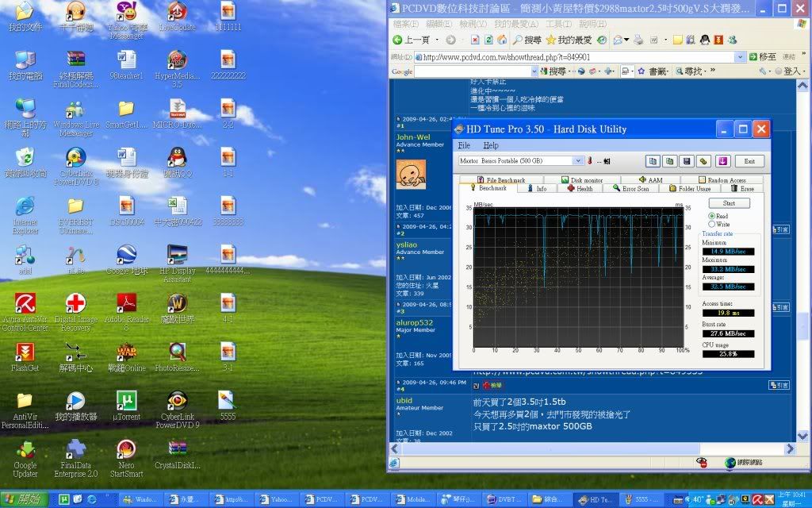
Task: Click the username link ysliao in the forum
Action: click(407, 244)
